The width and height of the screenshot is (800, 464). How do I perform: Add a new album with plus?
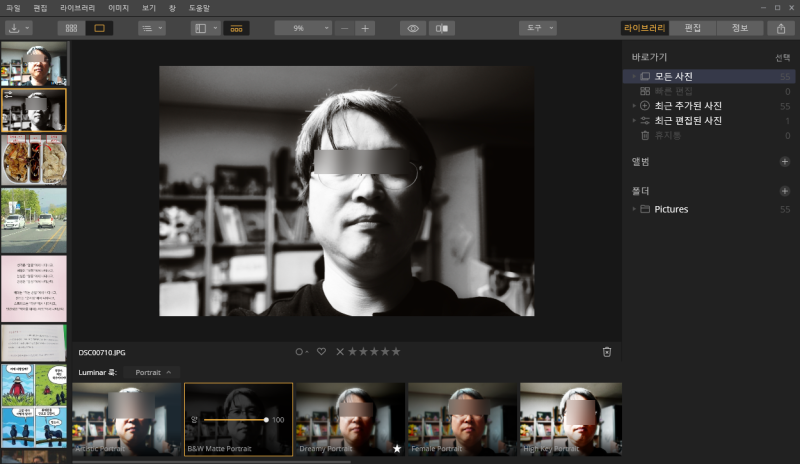tap(785, 162)
